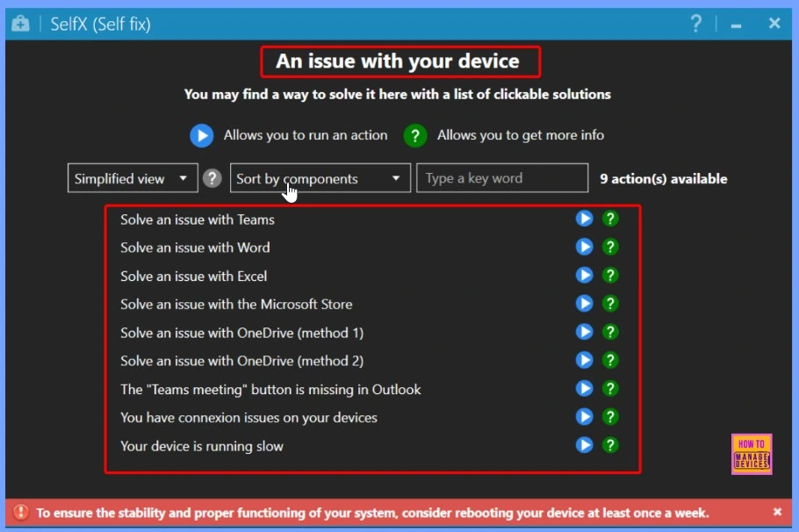Select "You have connexion issues on your devices"
This screenshot has width=799, height=532.
pos(248,417)
